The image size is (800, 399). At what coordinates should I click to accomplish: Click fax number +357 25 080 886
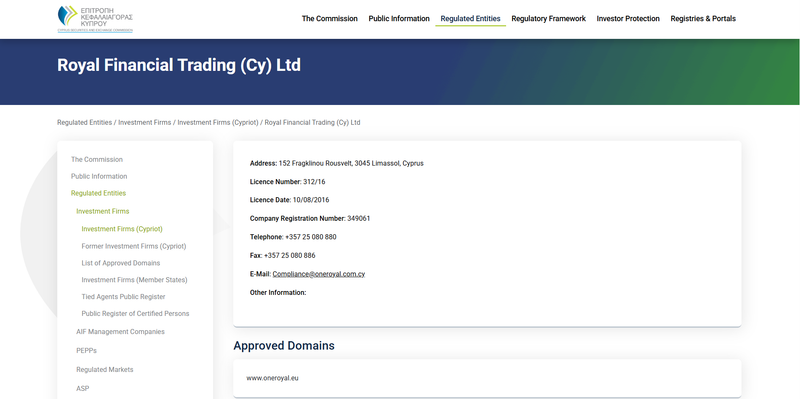pyautogui.click(x=290, y=256)
